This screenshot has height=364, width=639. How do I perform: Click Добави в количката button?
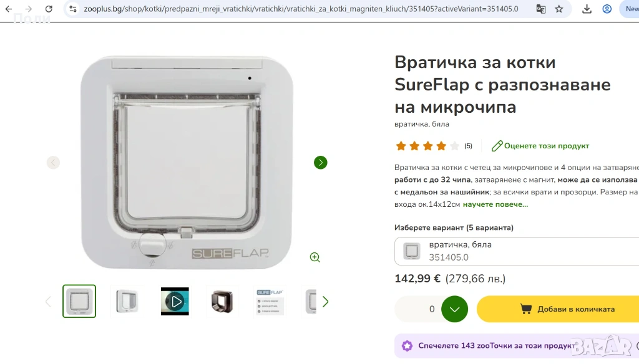(558, 309)
